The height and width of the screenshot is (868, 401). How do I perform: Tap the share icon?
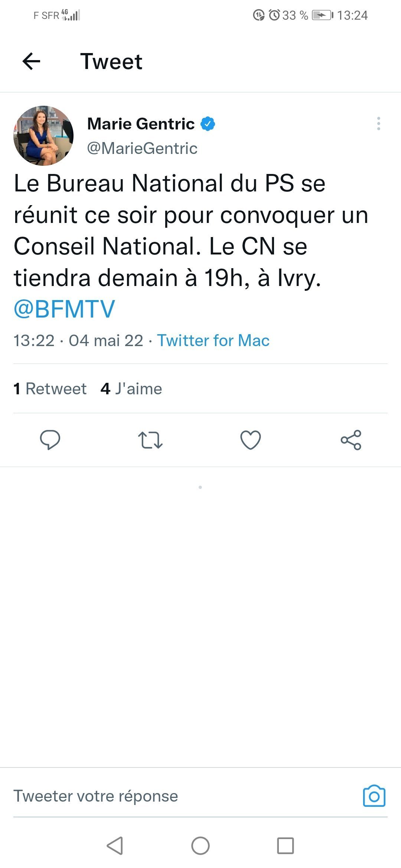pyautogui.click(x=351, y=440)
